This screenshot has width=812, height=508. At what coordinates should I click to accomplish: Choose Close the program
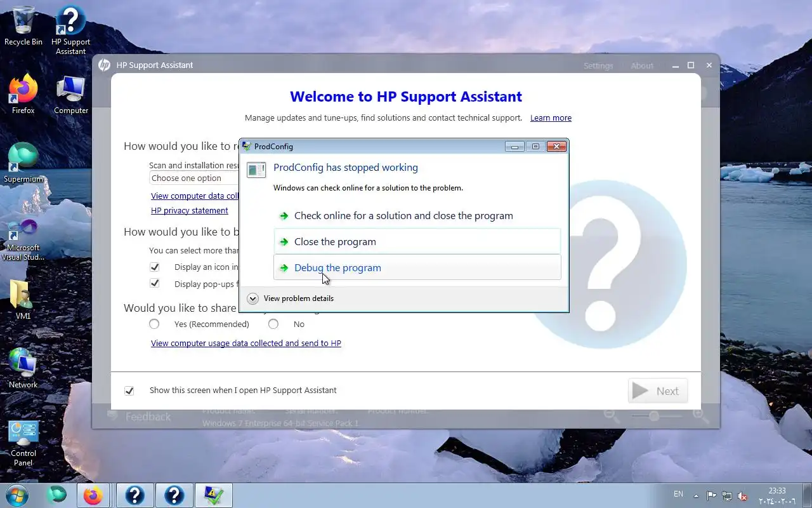pos(417,242)
